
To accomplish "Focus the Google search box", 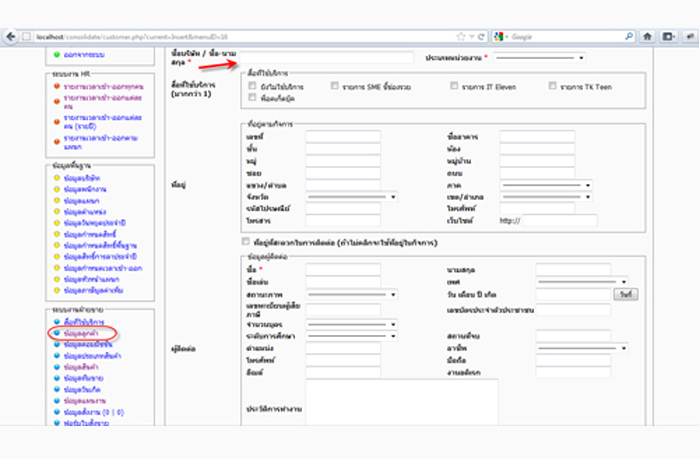I will [566, 37].
